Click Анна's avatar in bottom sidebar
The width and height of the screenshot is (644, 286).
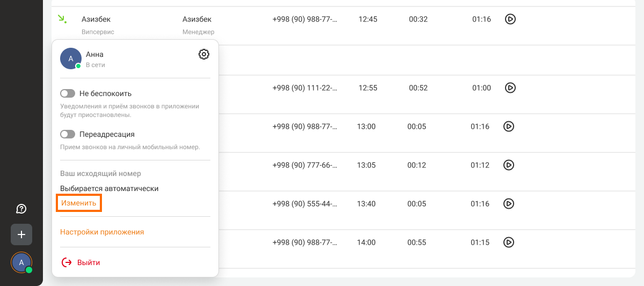[21, 262]
